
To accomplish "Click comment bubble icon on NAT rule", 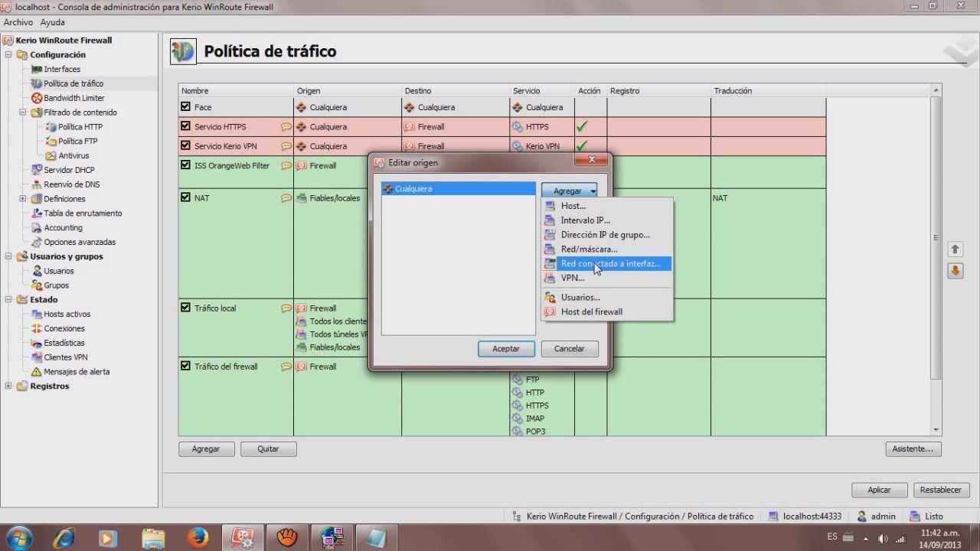I will 286,198.
